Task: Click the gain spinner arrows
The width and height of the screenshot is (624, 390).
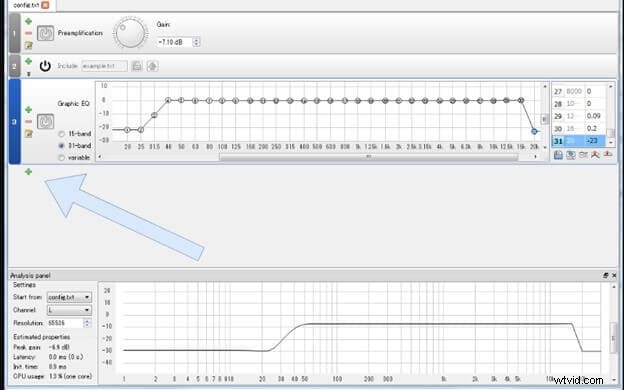Action: tap(196, 42)
